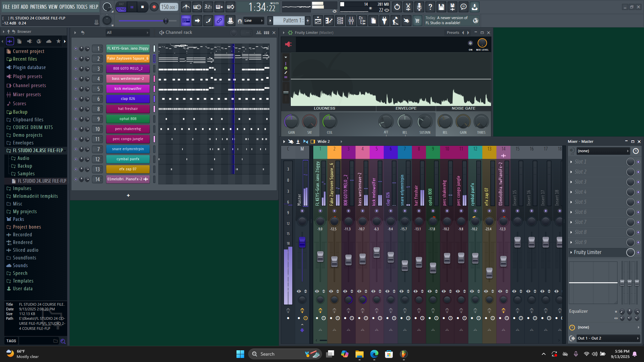Open the piano roll from the toolbar
The height and width of the screenshot is (362, 644).
coord(329,21)
